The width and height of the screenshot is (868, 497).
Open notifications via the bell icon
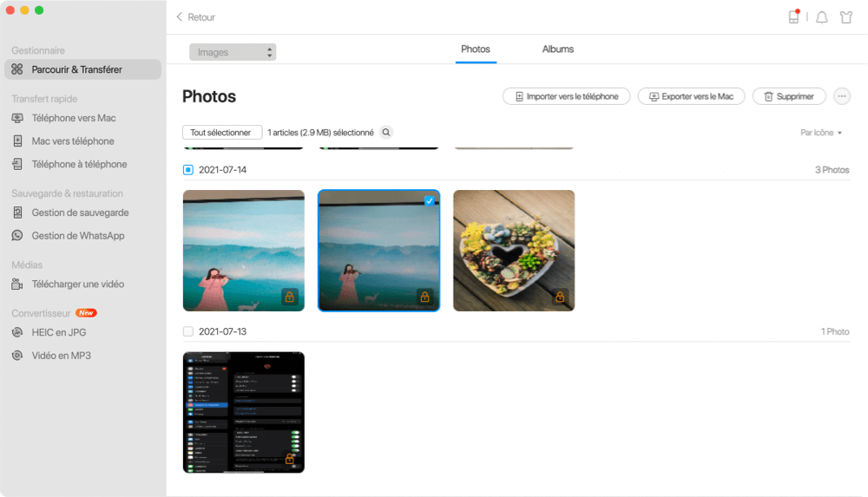click(822, 17)
